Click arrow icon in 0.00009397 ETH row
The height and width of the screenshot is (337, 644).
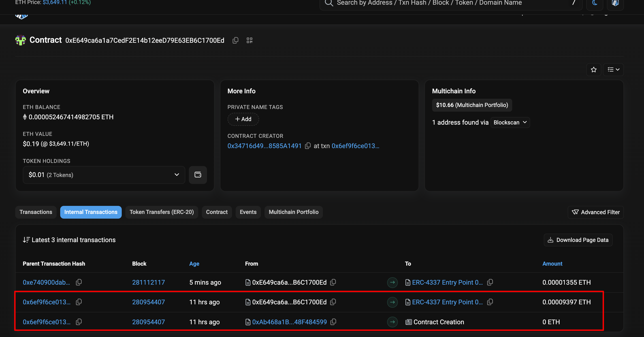click(x=392, y=302)
